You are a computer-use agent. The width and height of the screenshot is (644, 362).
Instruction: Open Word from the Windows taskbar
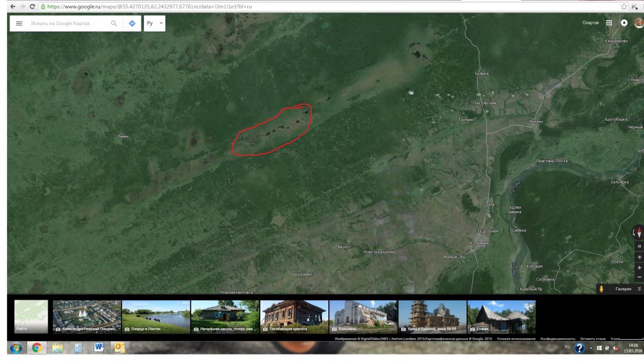click(99, 349)
